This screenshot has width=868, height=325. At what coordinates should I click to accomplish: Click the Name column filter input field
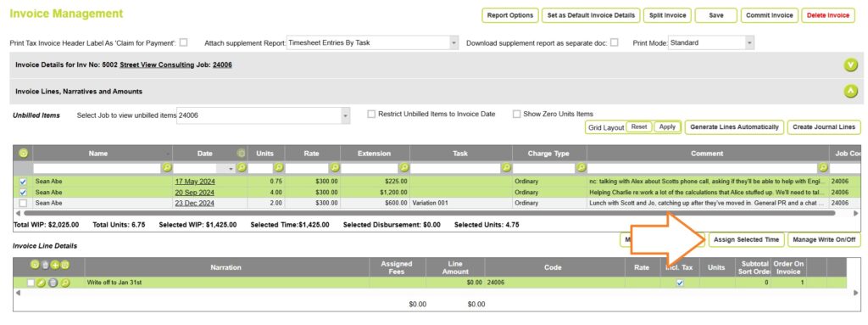click(x=97, y=167)
